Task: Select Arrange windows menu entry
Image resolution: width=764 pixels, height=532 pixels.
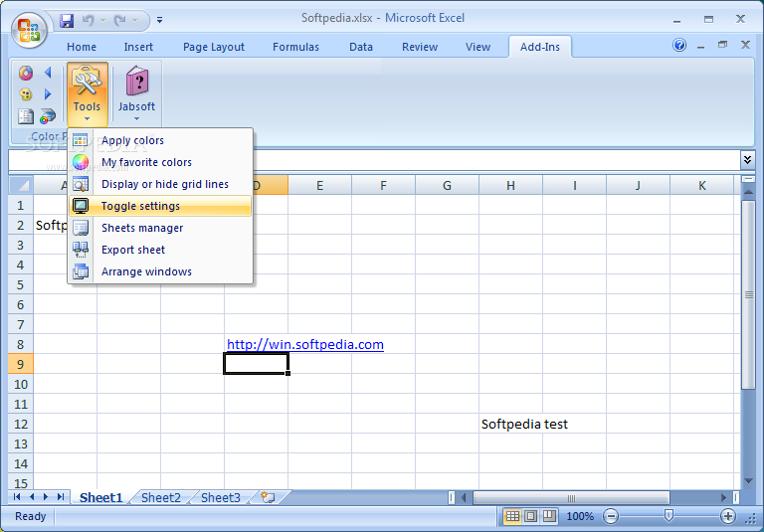Action: click(x=160, y=271)
